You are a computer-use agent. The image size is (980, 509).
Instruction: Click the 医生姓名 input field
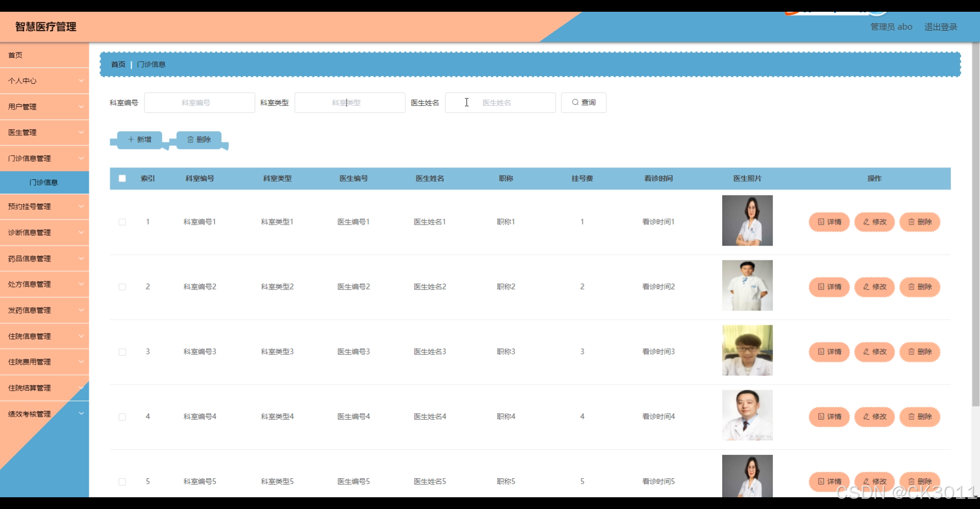point(499,102)
